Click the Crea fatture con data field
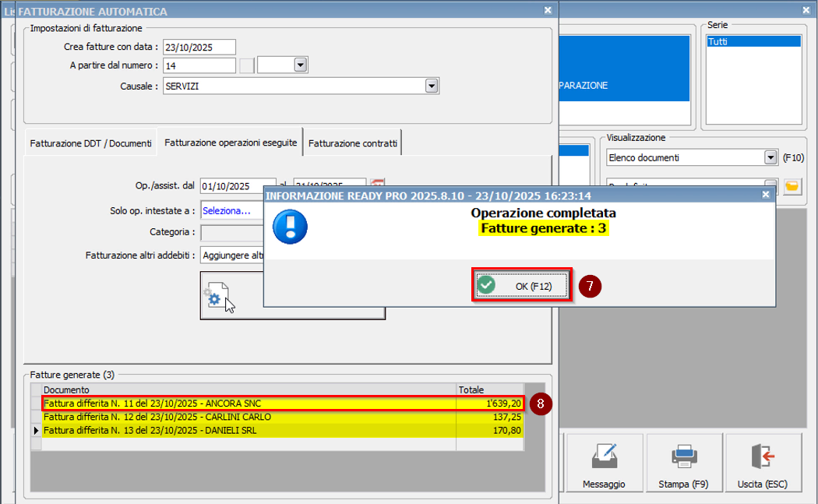818x504 pixels. click(x=199, y=48)
